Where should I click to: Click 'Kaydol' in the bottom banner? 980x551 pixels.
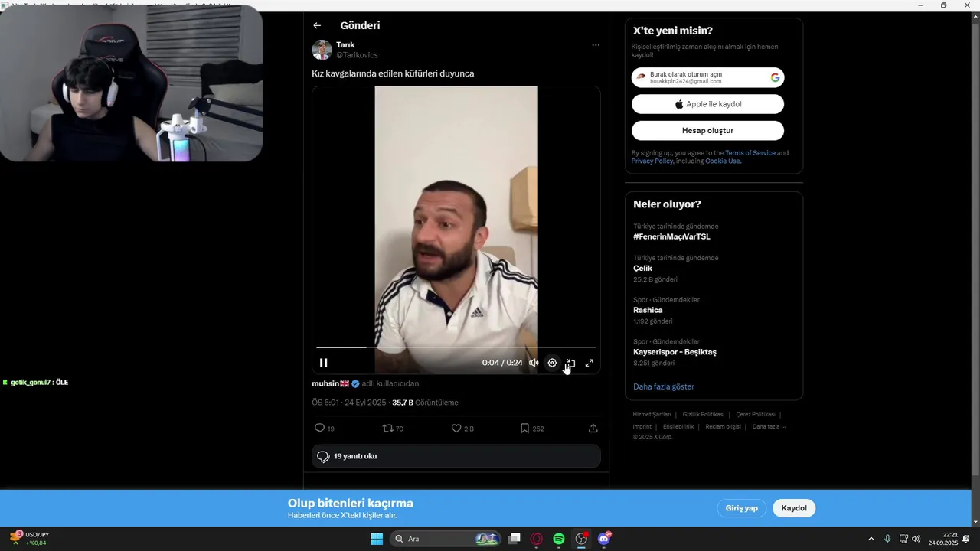pyautogui.click(x=794, y=508)
